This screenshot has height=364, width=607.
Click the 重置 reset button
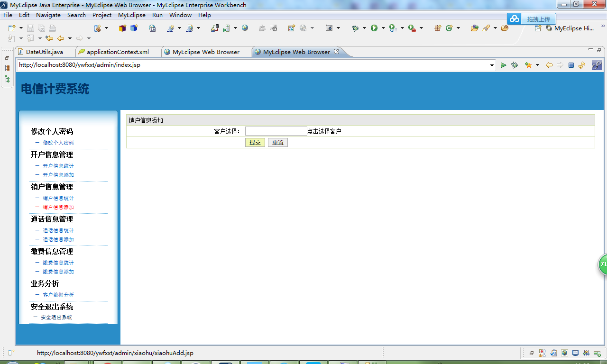[277, 142]
